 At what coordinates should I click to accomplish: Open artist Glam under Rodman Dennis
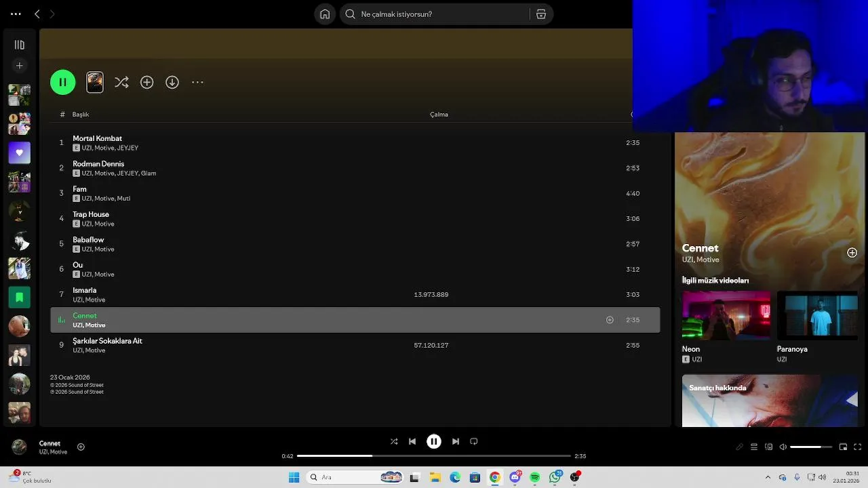(149, 174)
